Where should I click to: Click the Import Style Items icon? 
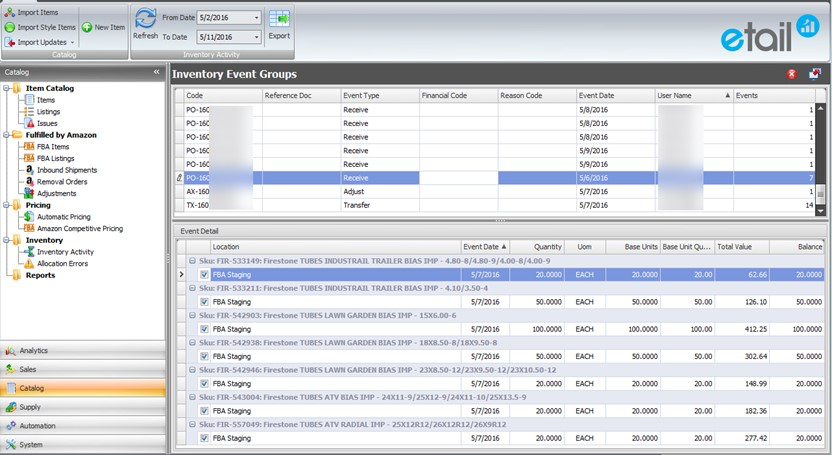(x=10, y=27)
